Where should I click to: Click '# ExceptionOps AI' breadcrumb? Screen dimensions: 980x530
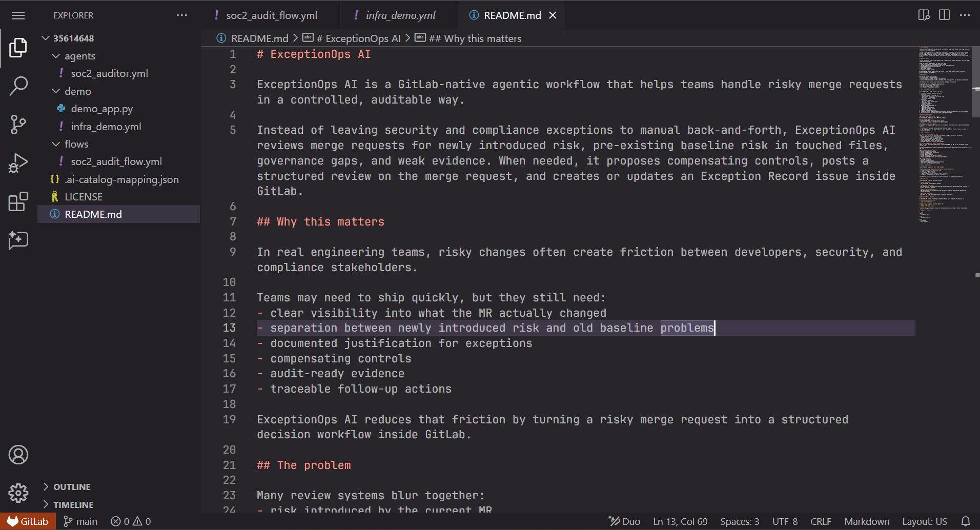pos(352,38)
